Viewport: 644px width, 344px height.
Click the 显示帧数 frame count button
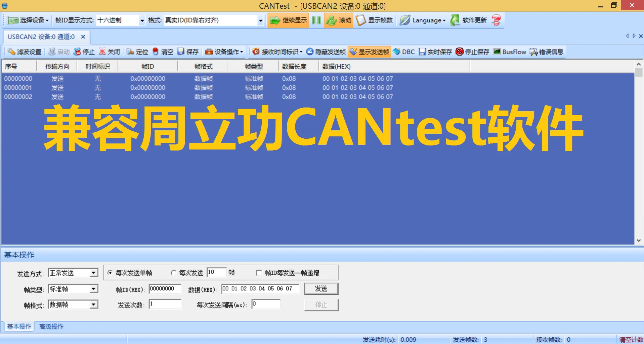coord(374,20)
